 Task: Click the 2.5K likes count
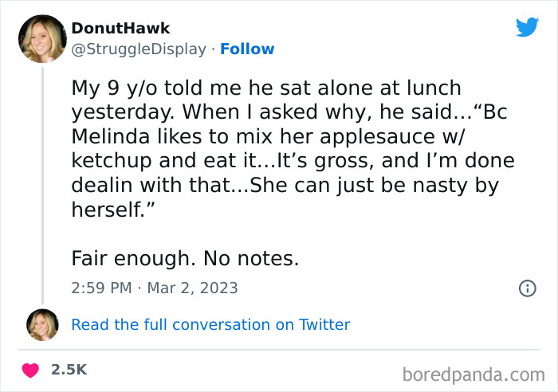tap(69, 370)
